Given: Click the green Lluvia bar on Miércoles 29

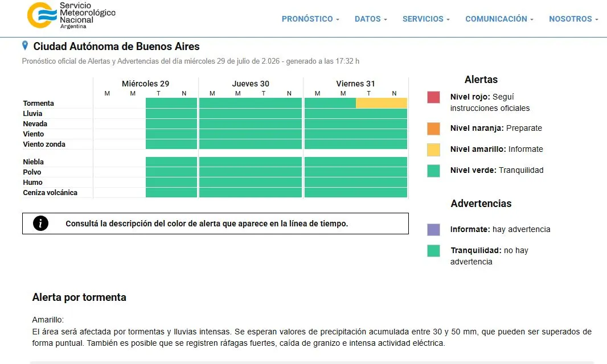Looking at the screenshot, I should pos(171,113).
